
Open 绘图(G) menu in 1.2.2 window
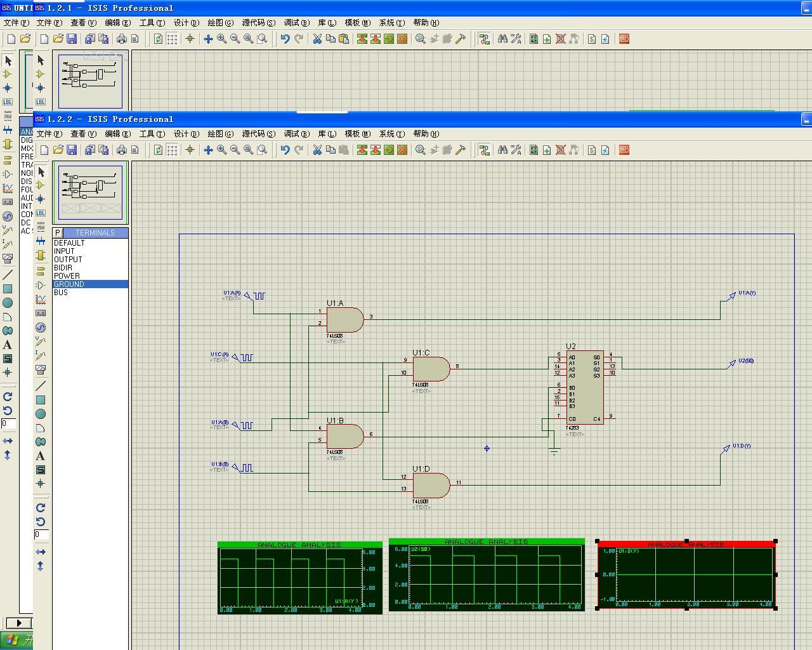[221, 134]
